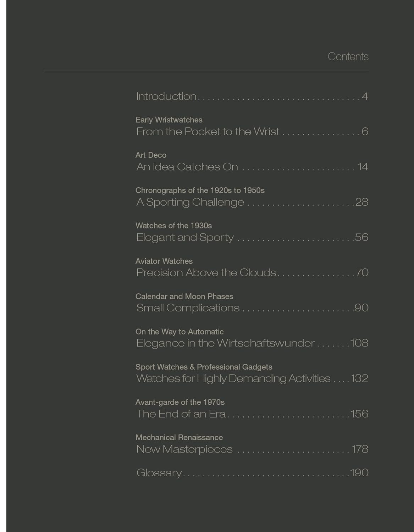Click the 'Art Deco' section label

coord(151,155)
